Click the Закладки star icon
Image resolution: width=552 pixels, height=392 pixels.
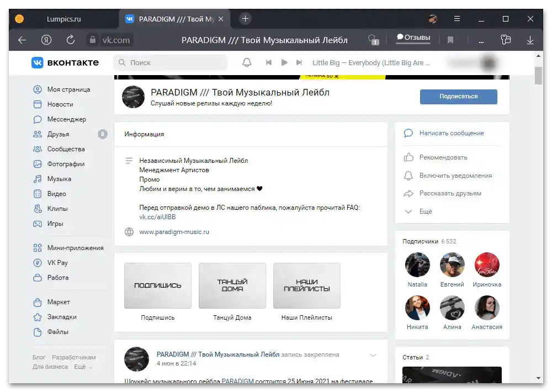(x=38, y=317)
